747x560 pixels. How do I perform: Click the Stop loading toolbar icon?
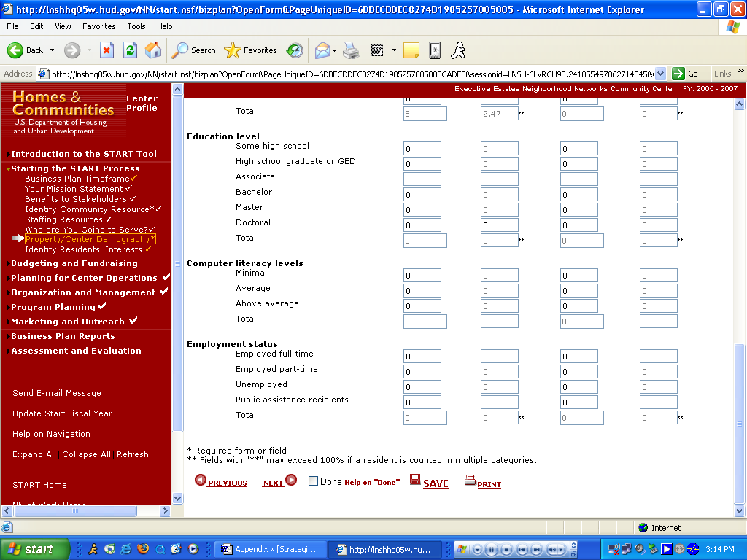pyautogui.click(x=107, y=50)
